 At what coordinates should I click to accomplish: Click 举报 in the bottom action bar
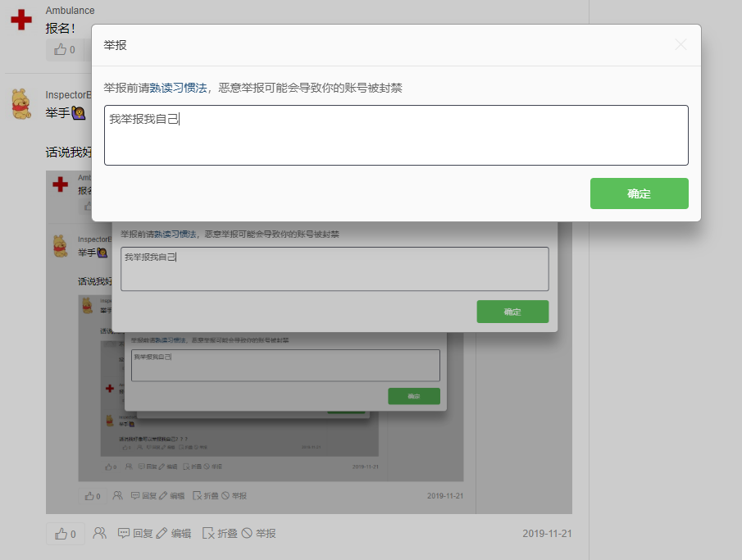click(x=258, y=534)
